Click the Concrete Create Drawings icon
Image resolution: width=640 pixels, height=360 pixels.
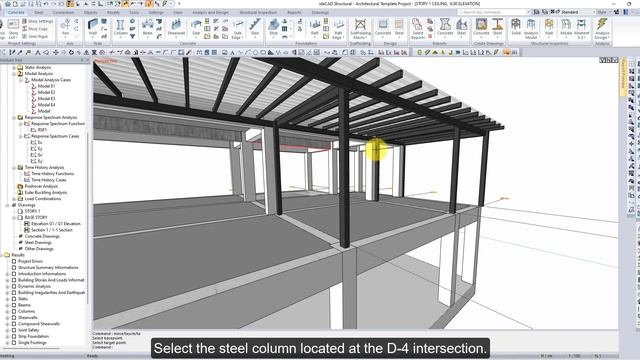(481, 27)
